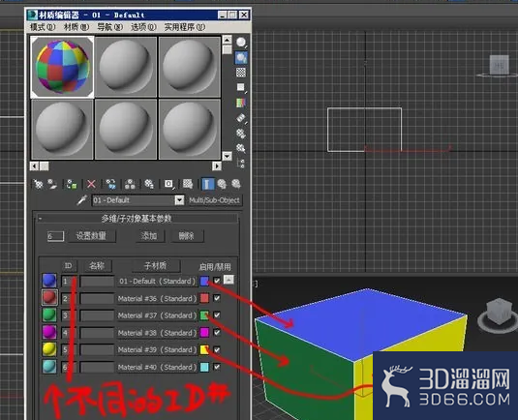Click the eyedropper Pick Material icon
The width and height of the screenshot is (518, 420).
pos(82,199)
